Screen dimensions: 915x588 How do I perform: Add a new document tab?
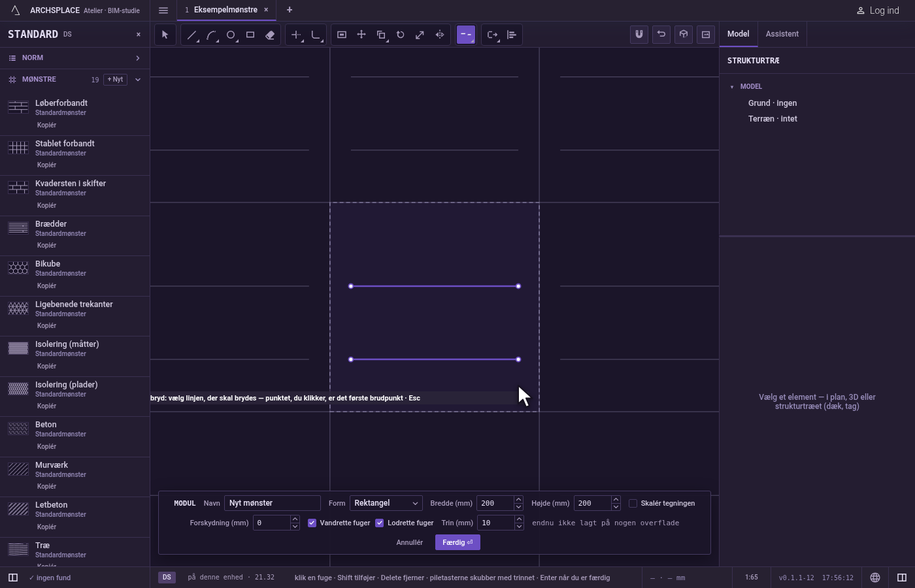(290, 10)
